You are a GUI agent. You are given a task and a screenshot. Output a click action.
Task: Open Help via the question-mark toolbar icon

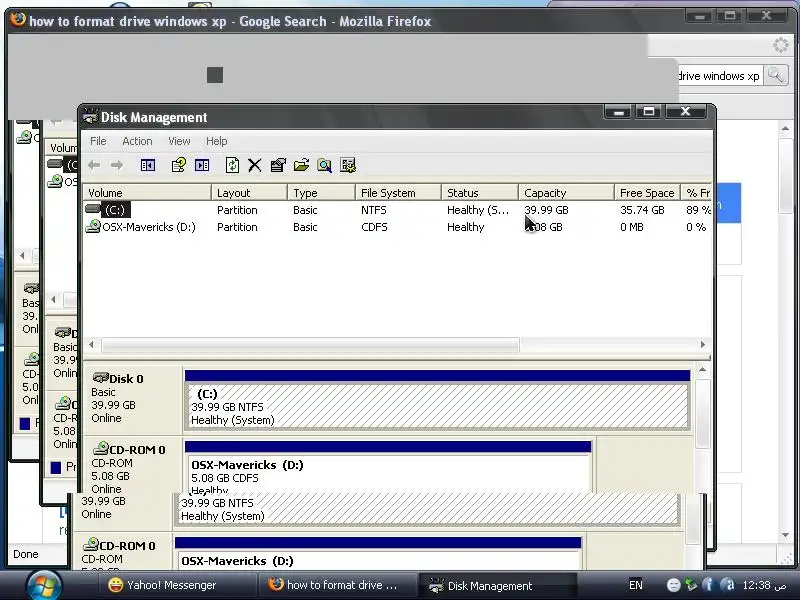coord(179,165)
